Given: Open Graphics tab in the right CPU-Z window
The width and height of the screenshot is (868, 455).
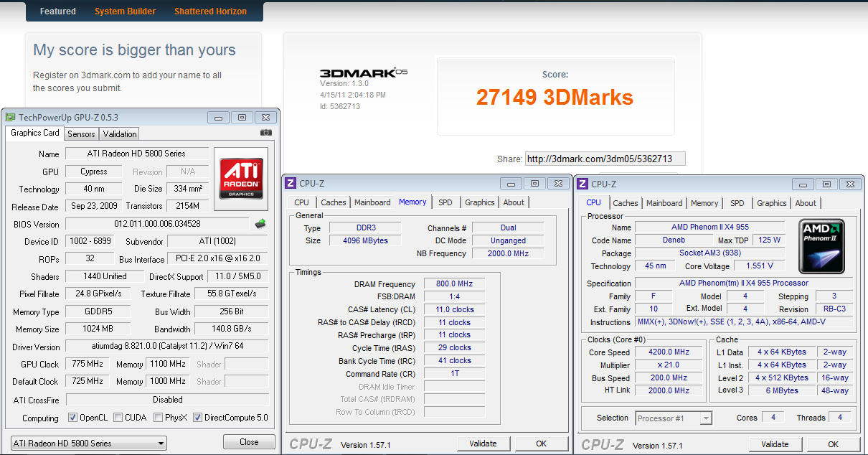Looking at the screenshot, I should coord(772,203).
